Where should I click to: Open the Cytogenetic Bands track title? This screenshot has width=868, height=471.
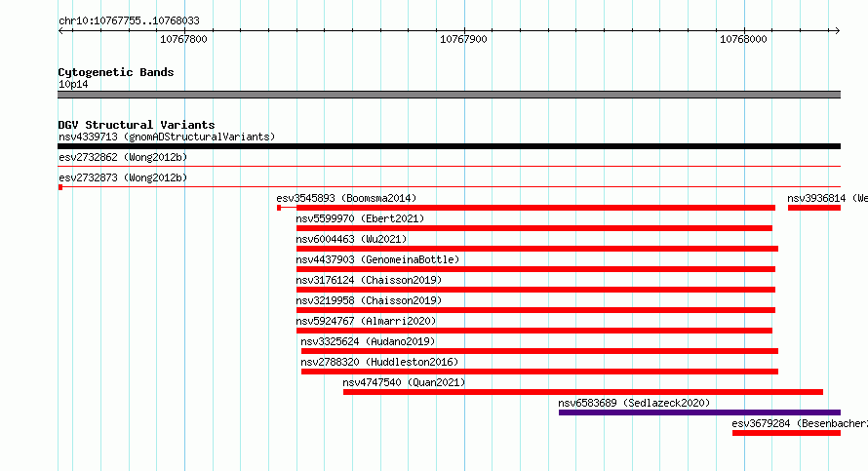click(116, 72)
